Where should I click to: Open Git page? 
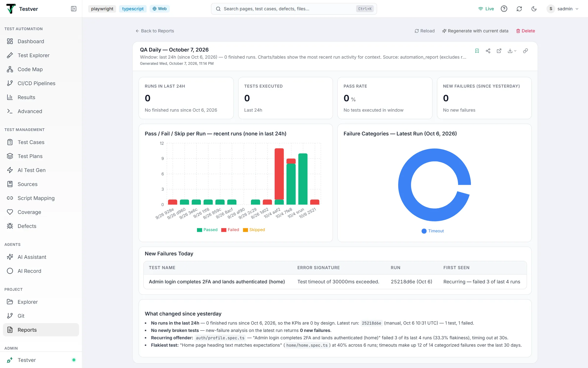[x=41, y=316]
